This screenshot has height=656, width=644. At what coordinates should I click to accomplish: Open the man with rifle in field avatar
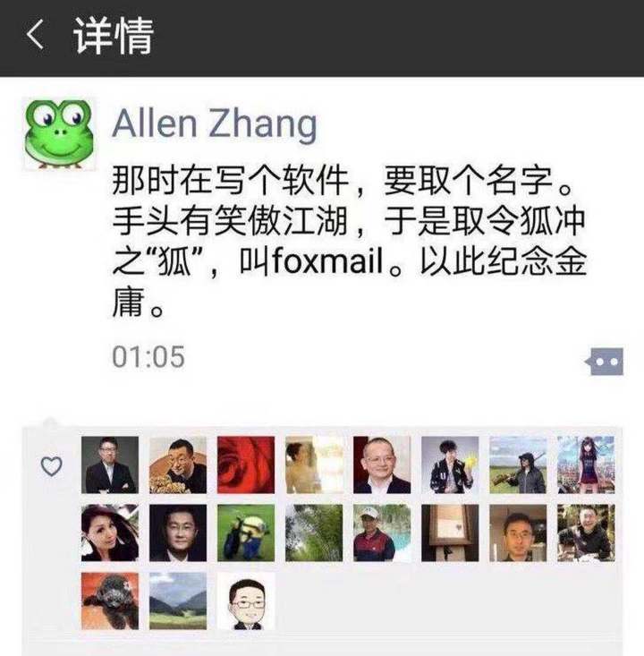518,464
